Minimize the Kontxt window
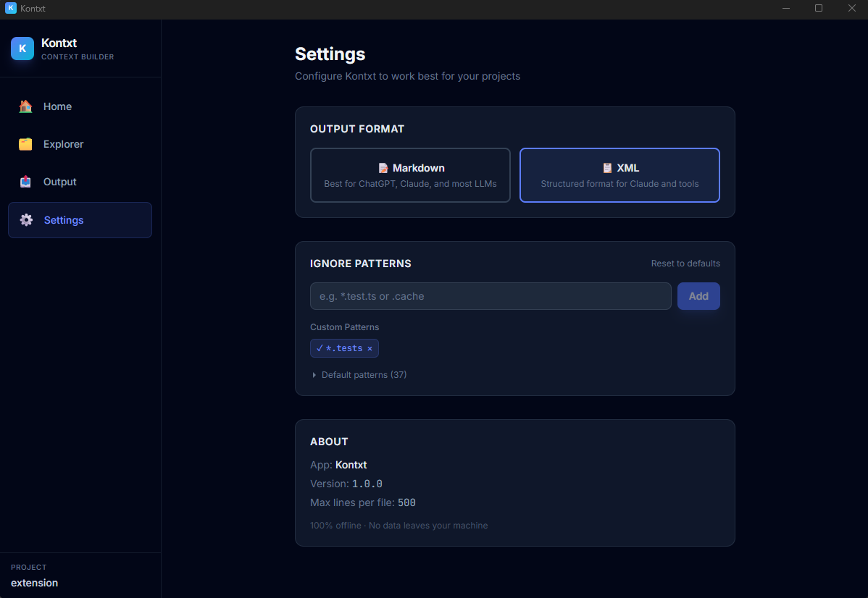The width and height of the screenshot is (868, 598). tap(786, 8)
